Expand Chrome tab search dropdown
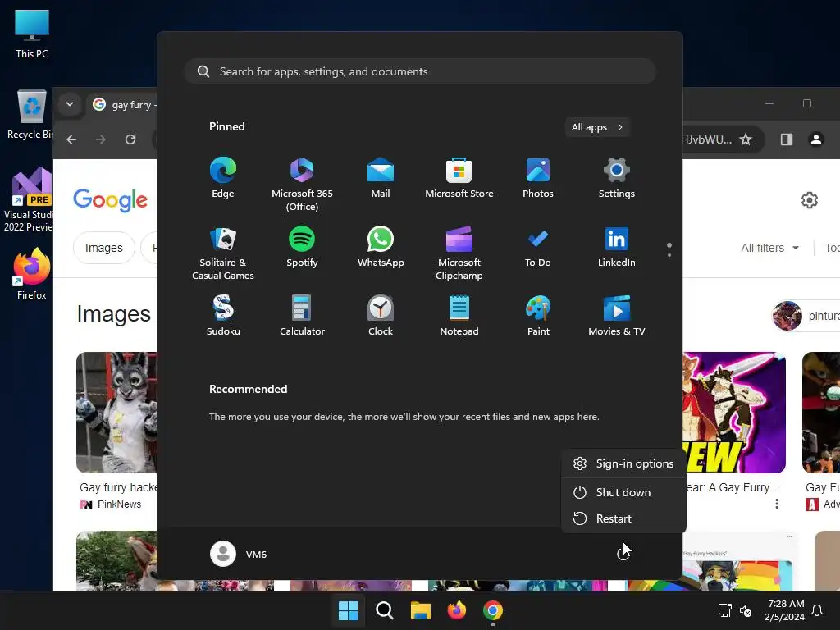This screenshot has height=630, width=840. (70, 104)
